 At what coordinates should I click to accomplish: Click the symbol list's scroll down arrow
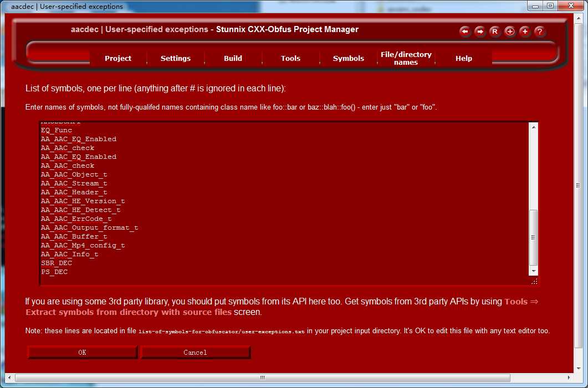point(534,271)
